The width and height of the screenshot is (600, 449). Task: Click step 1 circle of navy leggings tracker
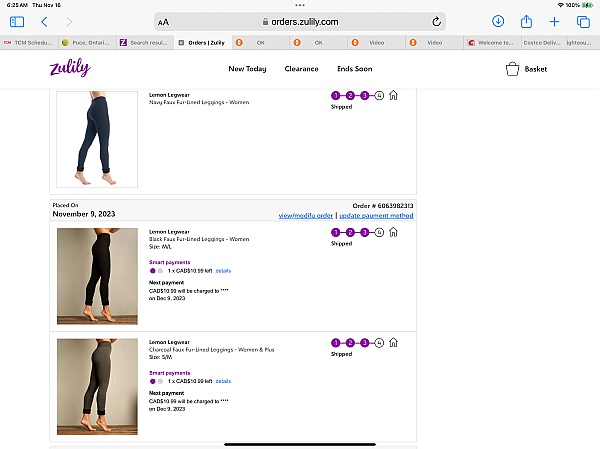(336, 95)
